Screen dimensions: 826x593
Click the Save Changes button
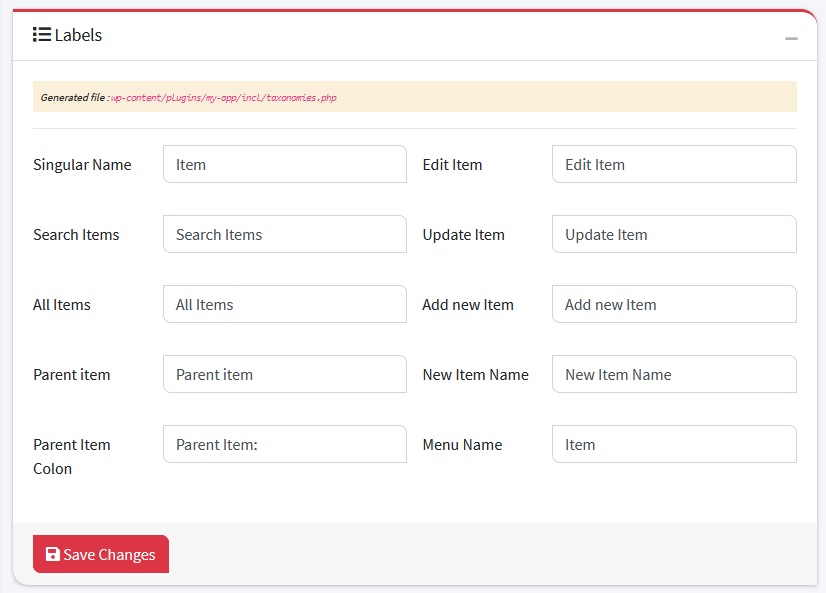click(x=101, y=554)
